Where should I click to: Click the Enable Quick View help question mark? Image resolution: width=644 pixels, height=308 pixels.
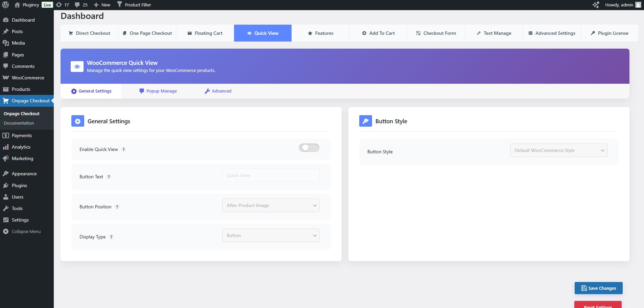click(123, 149)
